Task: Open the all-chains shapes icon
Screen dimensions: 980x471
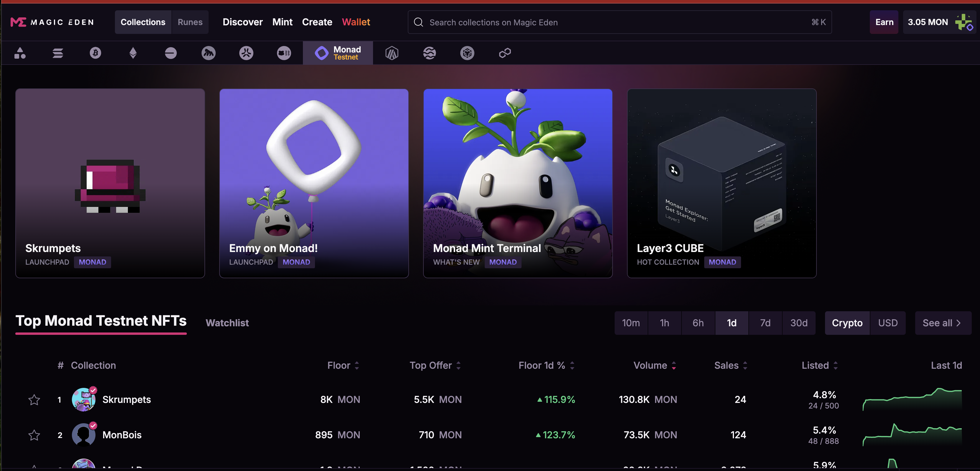Action: (x=20, y=53)
